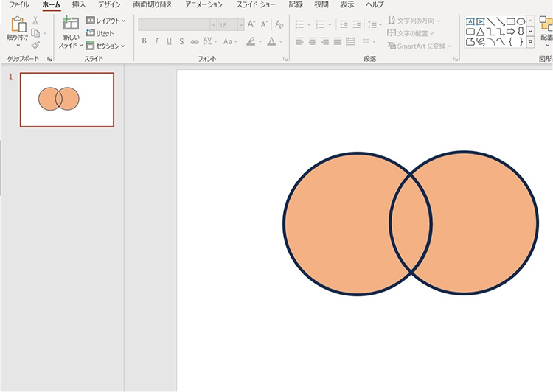Screen dimensions: 553x392
Task: Click the font color A swatch
Action: pos(271,41)
